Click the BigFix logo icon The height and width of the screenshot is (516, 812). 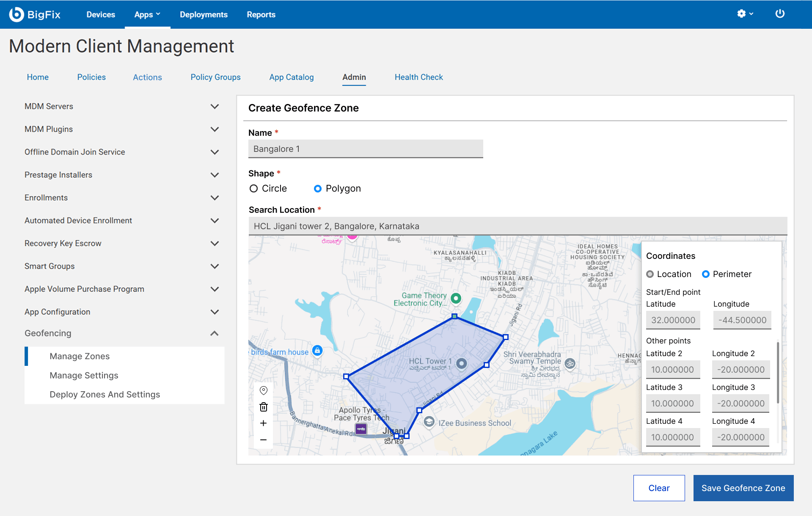(17, 14)
